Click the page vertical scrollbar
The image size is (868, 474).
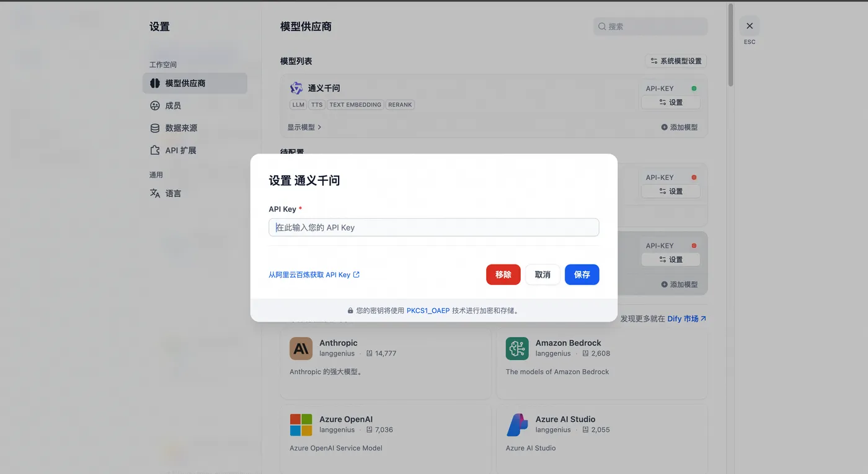coord(731,45)
